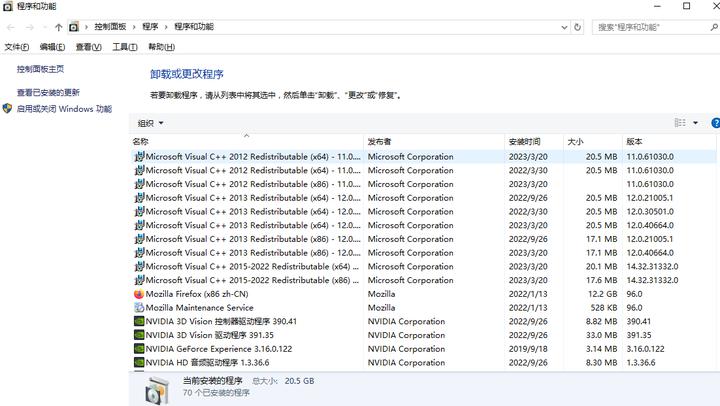The image size is (720, 406).
Task: Select NVIDIA GeForce Experience 3.16.0.122 row
Action: point(423,349)
